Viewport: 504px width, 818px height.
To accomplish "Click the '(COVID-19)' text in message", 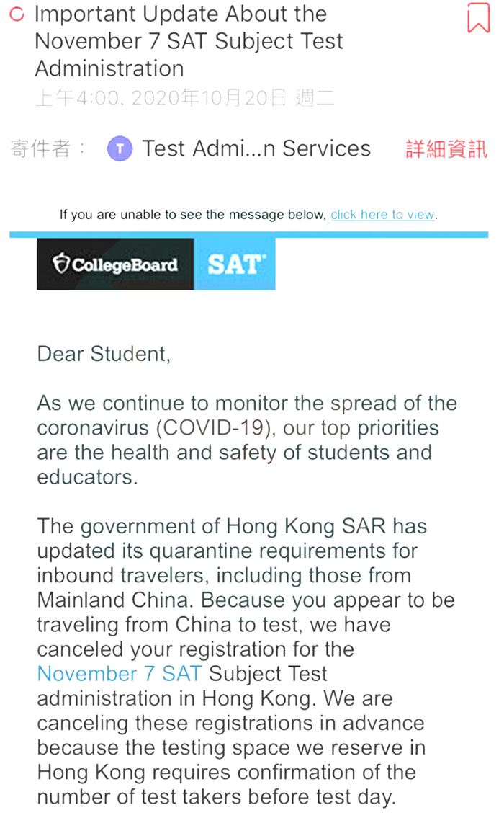I will point(216,428).
